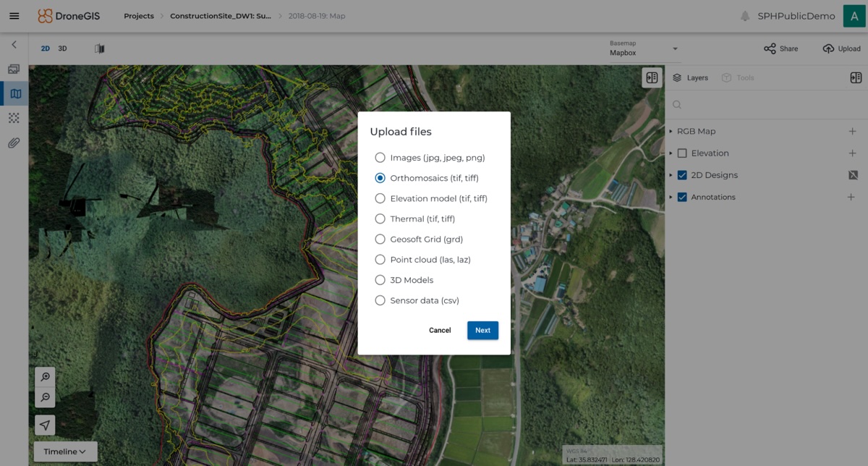Click the DroneGIS logo
868x466 pixels.
tap(69, 16)
